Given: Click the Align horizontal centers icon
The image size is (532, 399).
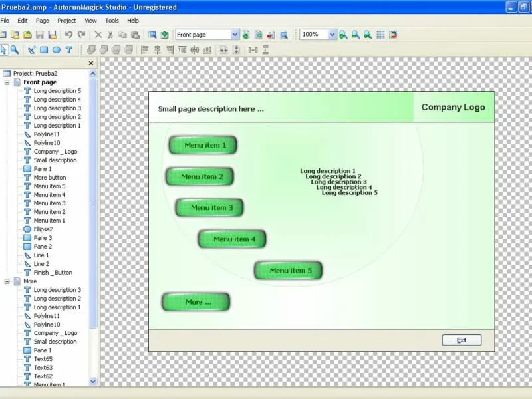Looking at the screenshot, I should 158,50.
